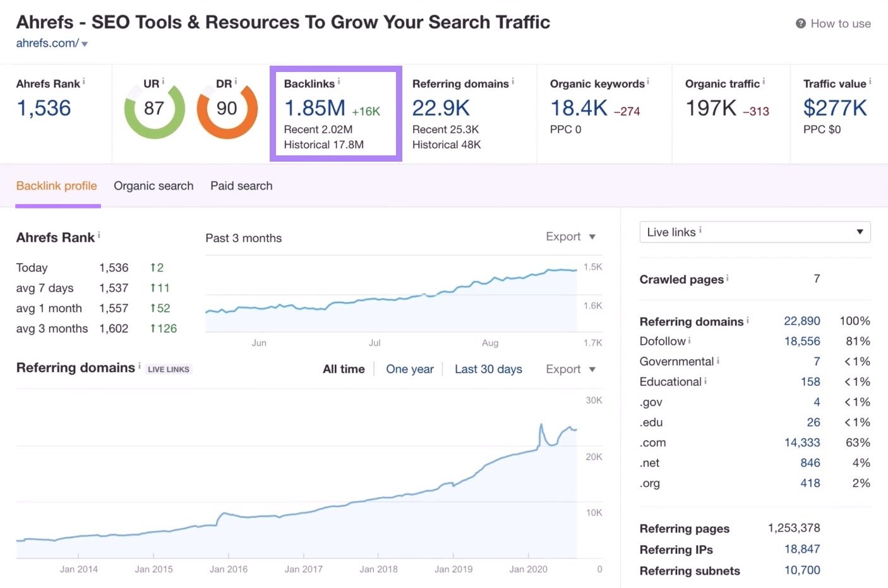Click the Recent 25.3K referring domains text

pos(446,129)
